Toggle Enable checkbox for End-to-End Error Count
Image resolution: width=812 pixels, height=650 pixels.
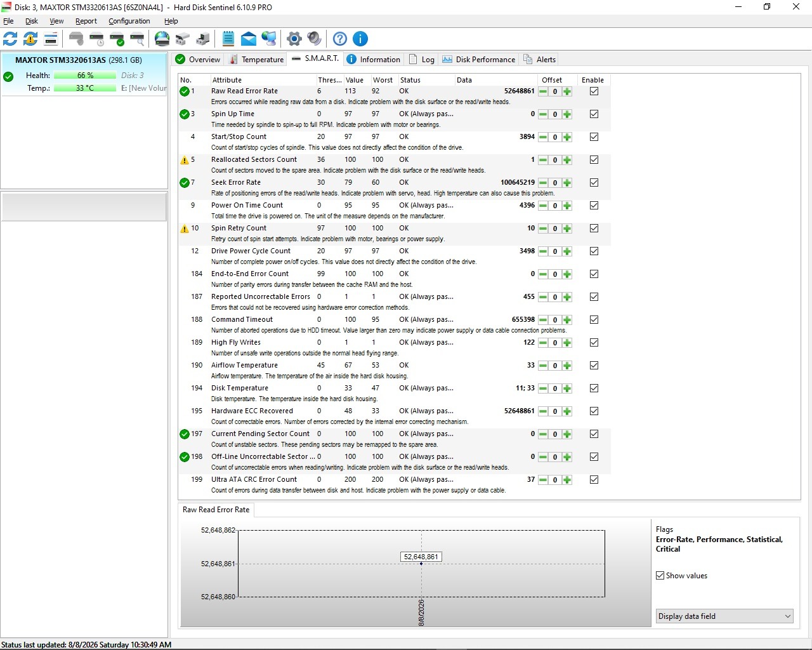click(x=594, y=274)
